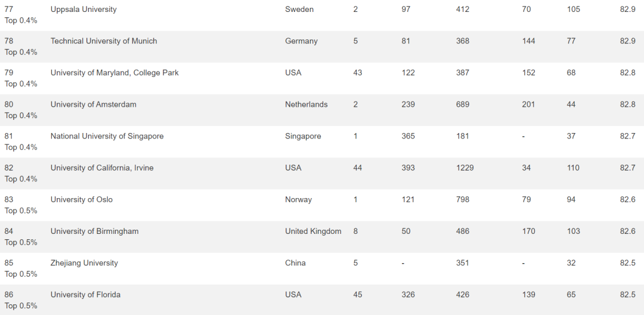This screenshot has height=315, width=644.
Task: Select rank 86 cell
Action: 8,295
